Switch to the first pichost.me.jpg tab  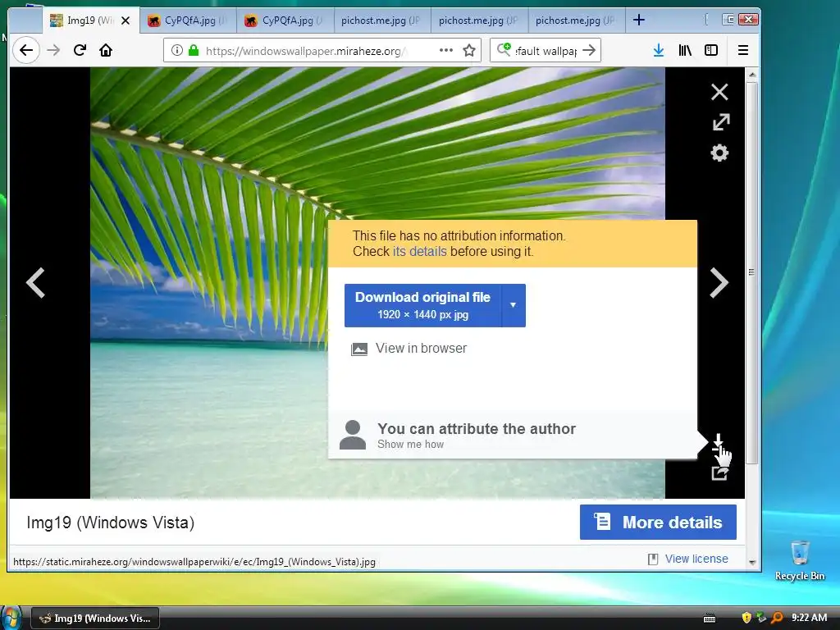click(x=382, y=21)
